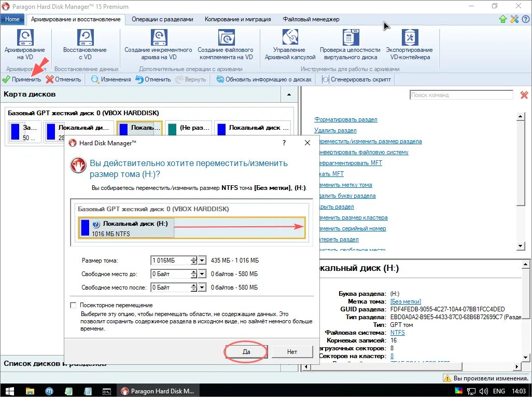Click Обновить информацию о дисках

pos(264,79)
